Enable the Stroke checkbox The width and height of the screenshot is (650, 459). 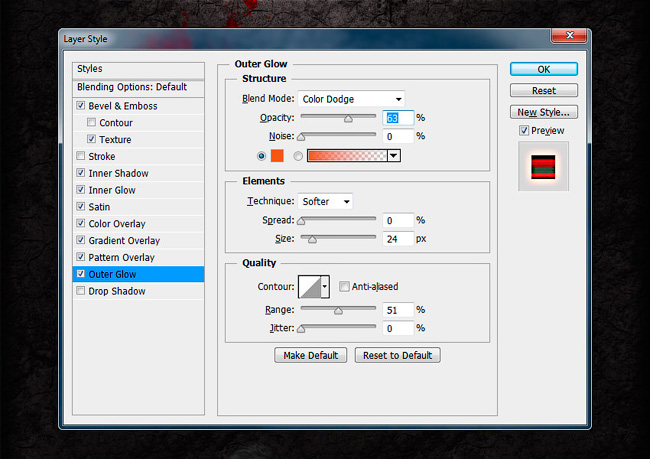tap(81, 156)
